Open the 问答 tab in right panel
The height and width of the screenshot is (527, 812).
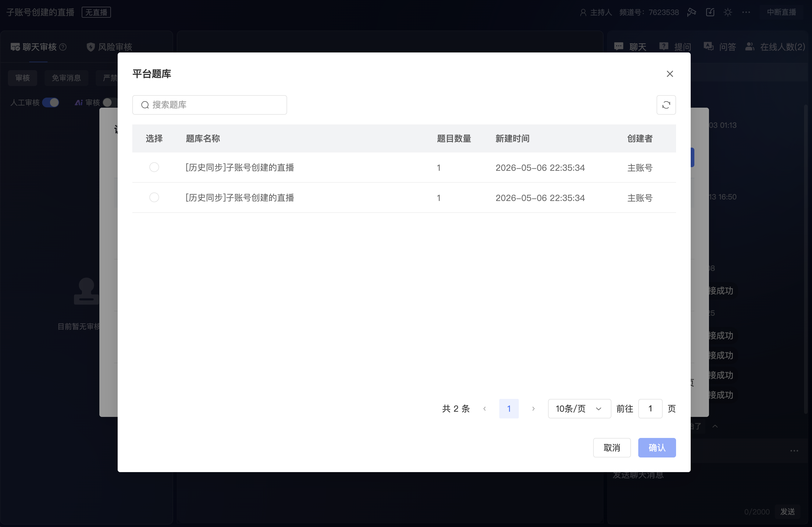720,47
